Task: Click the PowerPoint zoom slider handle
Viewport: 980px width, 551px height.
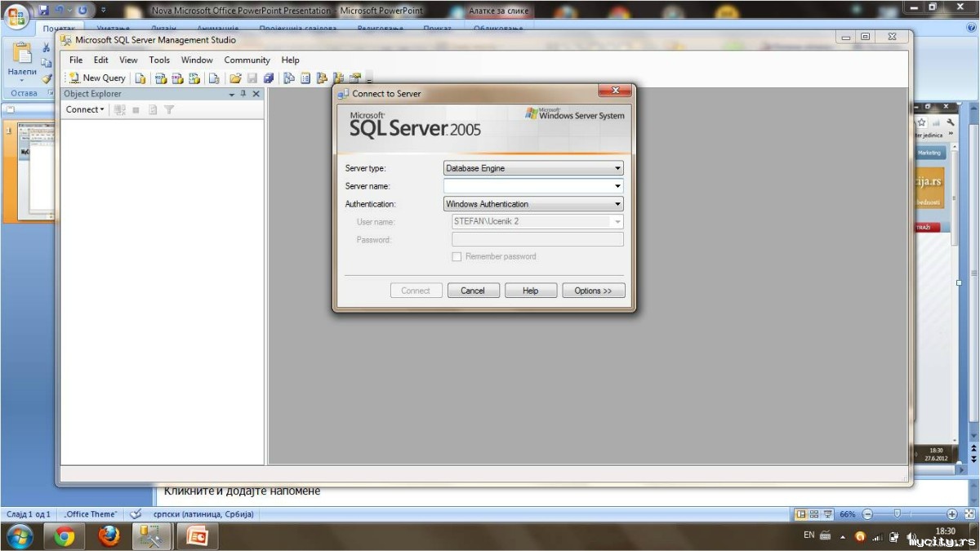Action: [897, 514]
